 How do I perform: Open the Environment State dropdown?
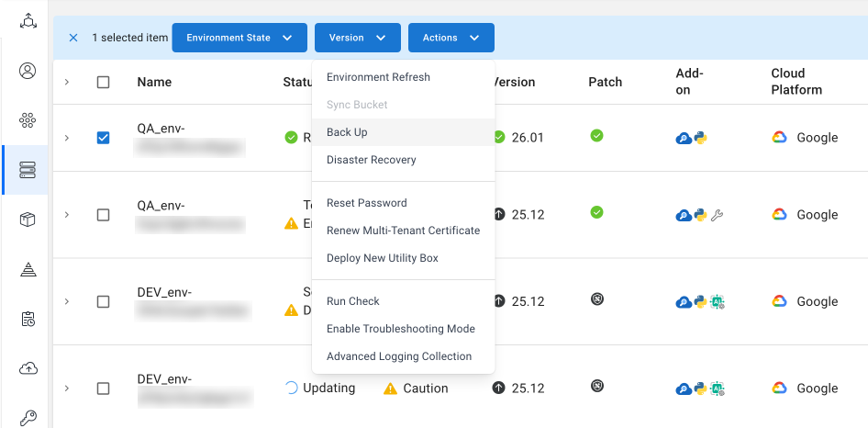pyautogui.click(x=239, y=38)
